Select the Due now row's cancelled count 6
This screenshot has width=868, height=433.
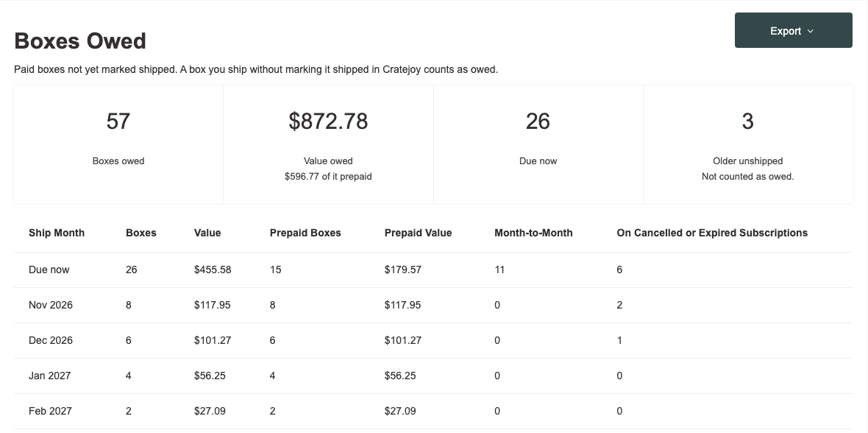(619, 270)
